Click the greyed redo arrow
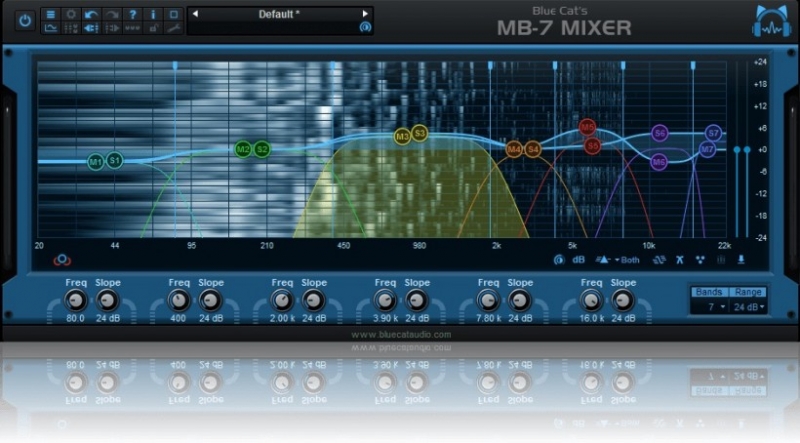This screenshot has height=443, width=800. (x=112, y=14)
